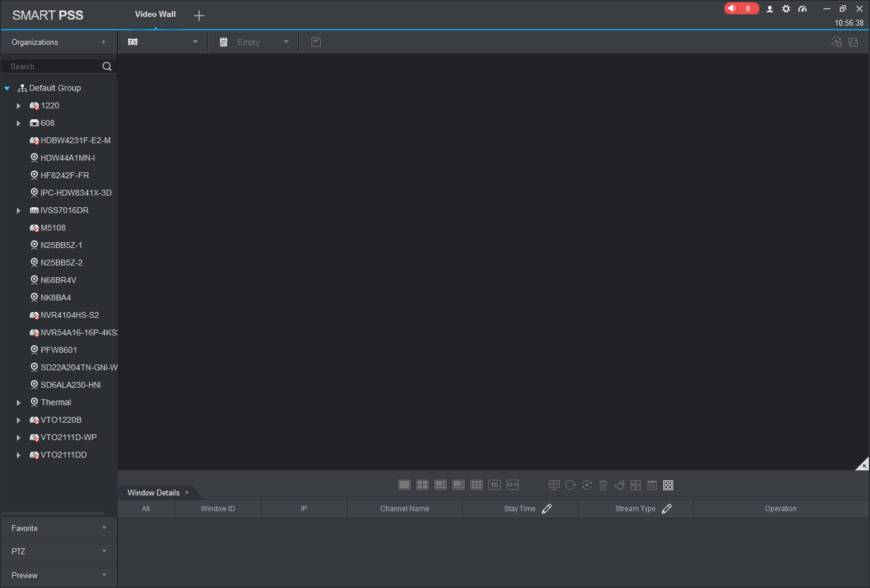Click the corner arrow of the wall area
The width and height of the screenshot is (870, 588).
click(x=863, y=464)
